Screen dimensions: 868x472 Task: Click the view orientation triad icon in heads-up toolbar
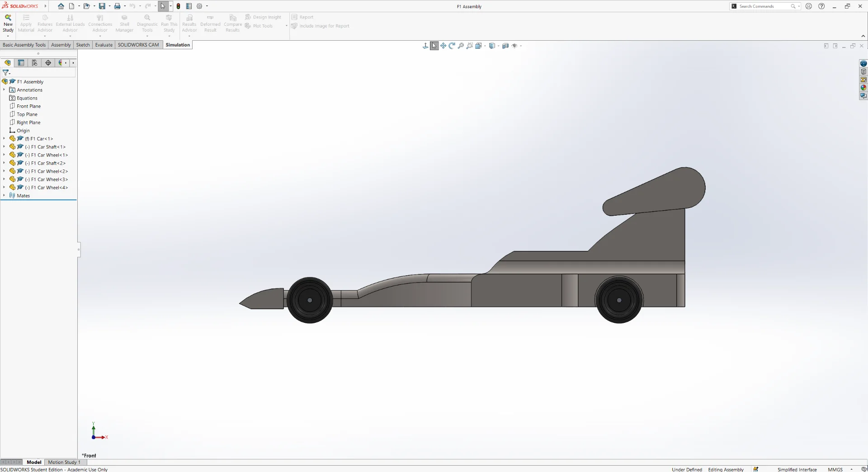point(425,46)
